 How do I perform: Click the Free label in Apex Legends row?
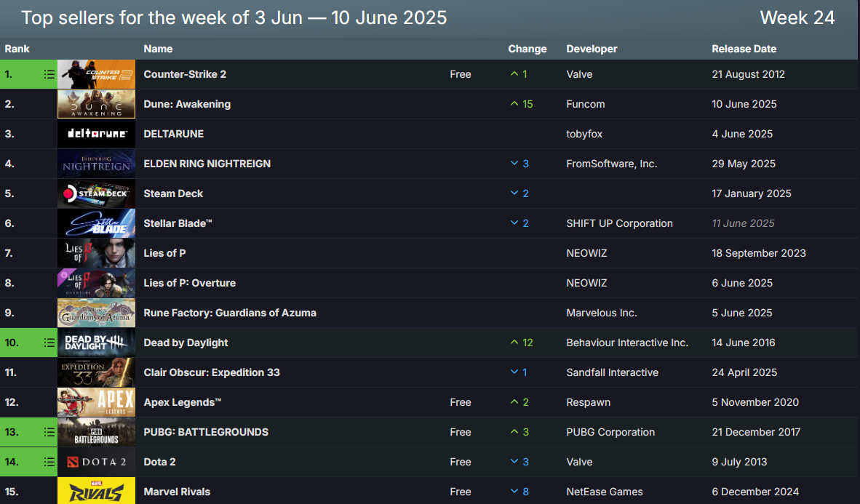tap(460, 402)
